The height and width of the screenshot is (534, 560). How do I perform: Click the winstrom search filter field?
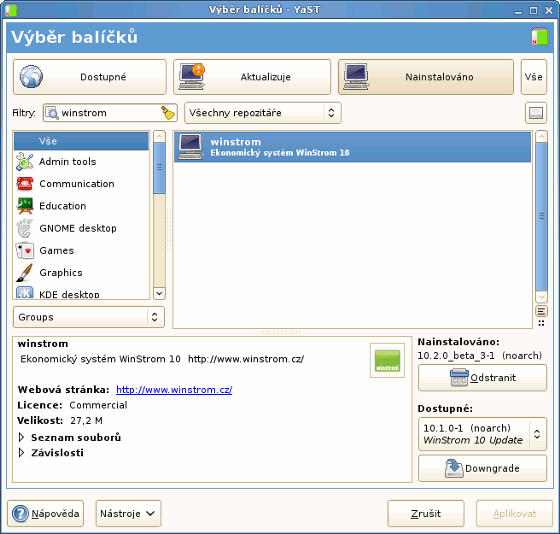click(x=109, y=113)
